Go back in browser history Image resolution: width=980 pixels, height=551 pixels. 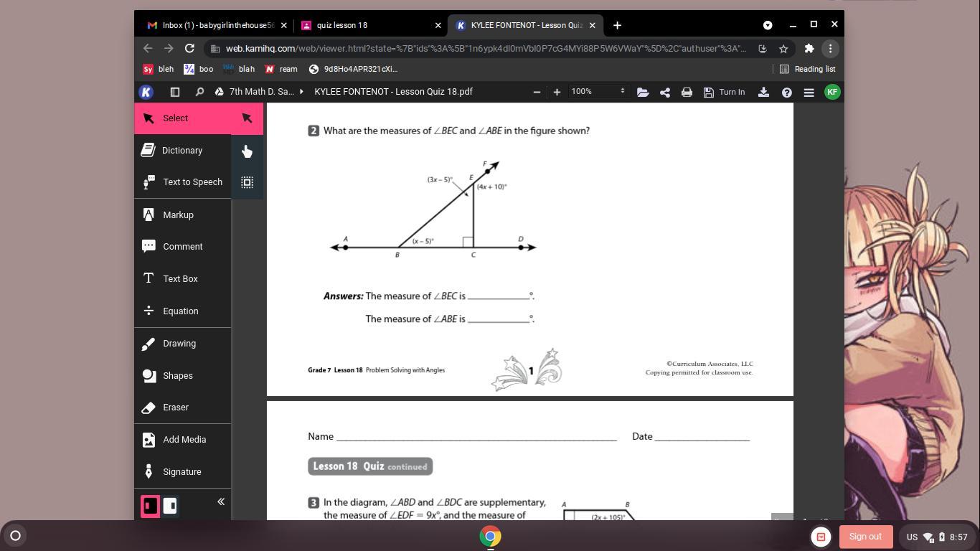(x=148, y=49)
